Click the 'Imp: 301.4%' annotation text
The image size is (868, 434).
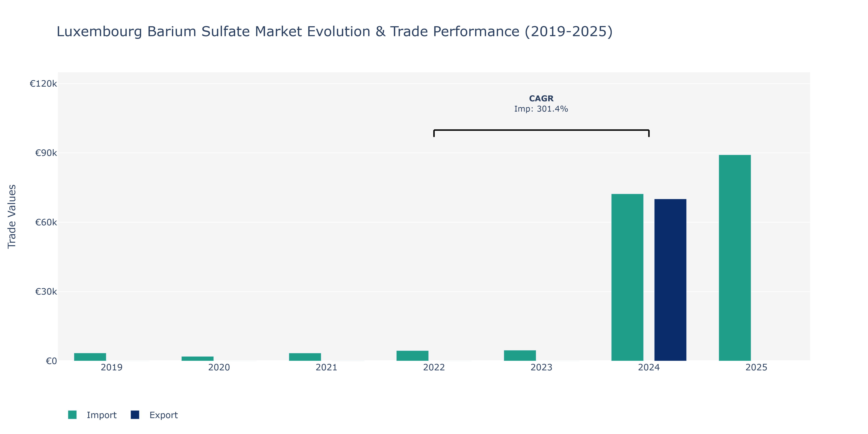click(x=541, y=109)
